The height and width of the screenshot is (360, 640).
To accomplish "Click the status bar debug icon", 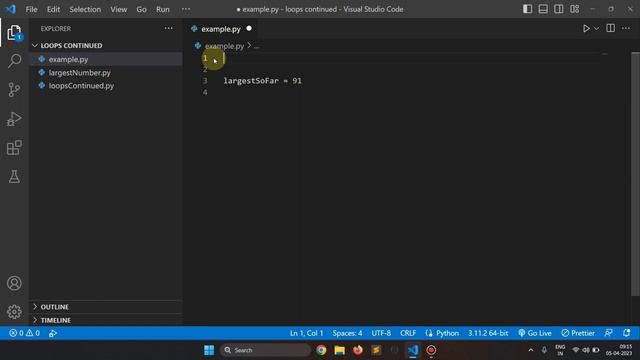I will pos(53,333).
